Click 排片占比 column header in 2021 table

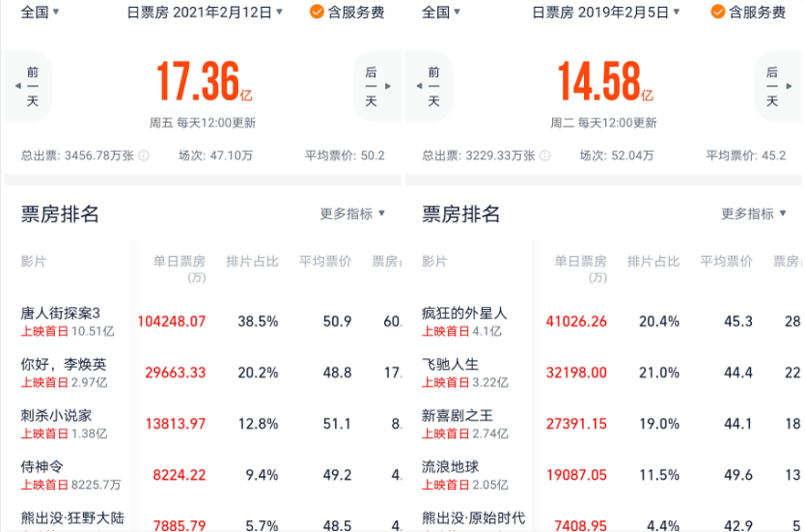coord(252,262)
